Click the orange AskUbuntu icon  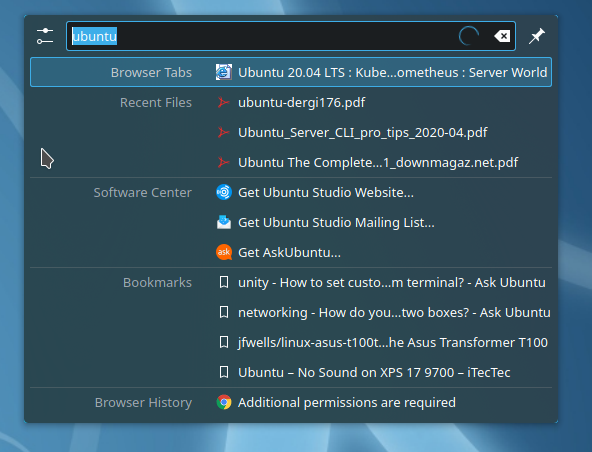pyautogui.click(x=224, y=252)
